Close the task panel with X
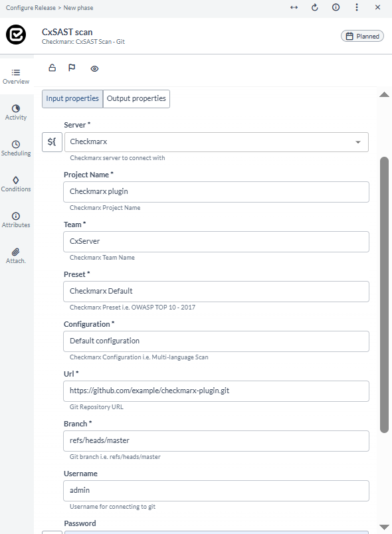The image size is (392, 534). [377, 7]
